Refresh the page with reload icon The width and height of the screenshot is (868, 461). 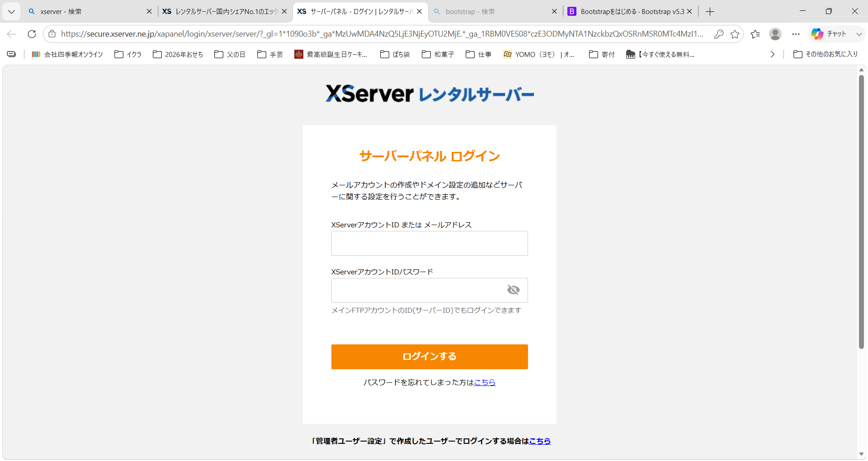pyautogui.click(x=32, y=34)
